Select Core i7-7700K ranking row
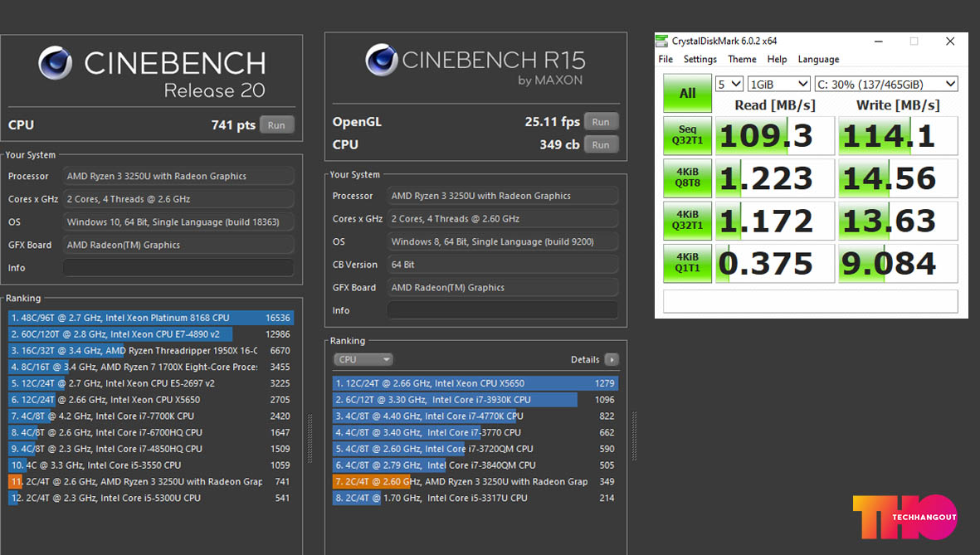This screenshot has width=980, height=555. pos(151,416)
